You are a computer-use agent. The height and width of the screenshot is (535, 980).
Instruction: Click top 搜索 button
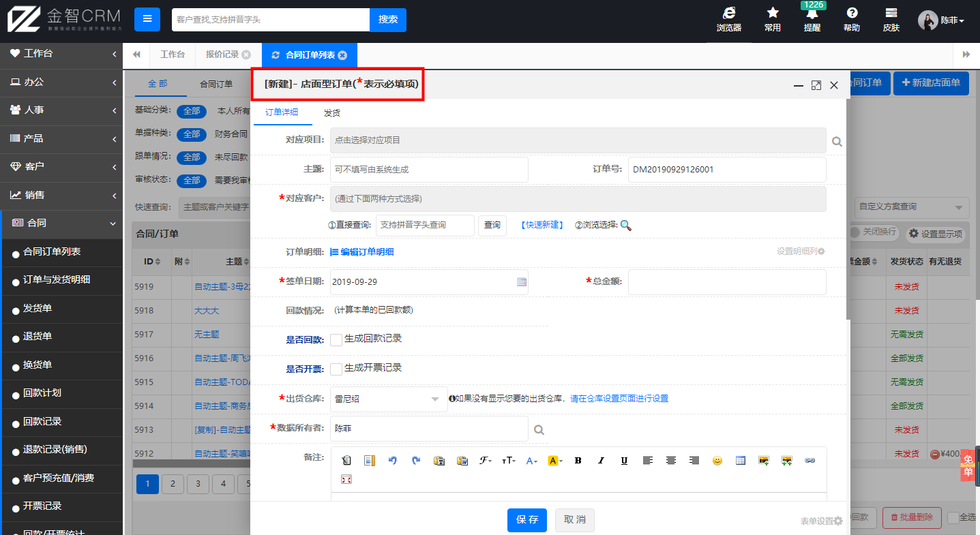[388, 20]
